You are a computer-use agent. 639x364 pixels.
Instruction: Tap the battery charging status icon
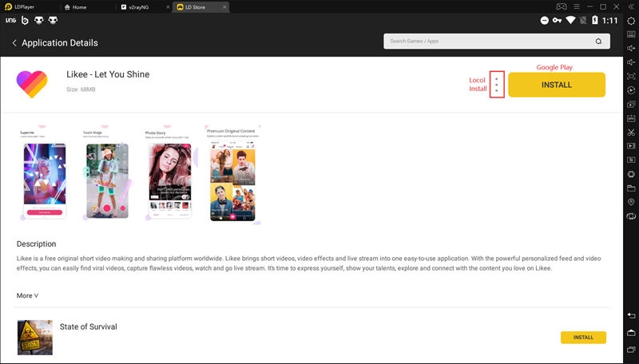pos(594,21)
